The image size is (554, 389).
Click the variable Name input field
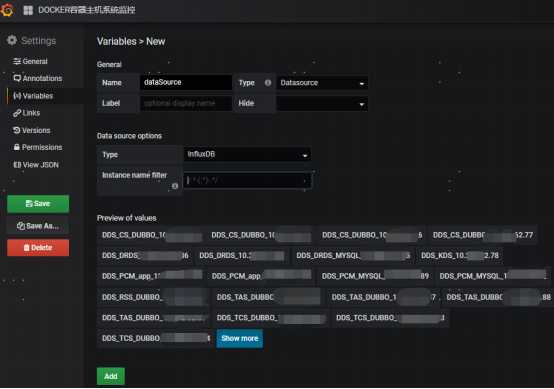tap(186, 83)
